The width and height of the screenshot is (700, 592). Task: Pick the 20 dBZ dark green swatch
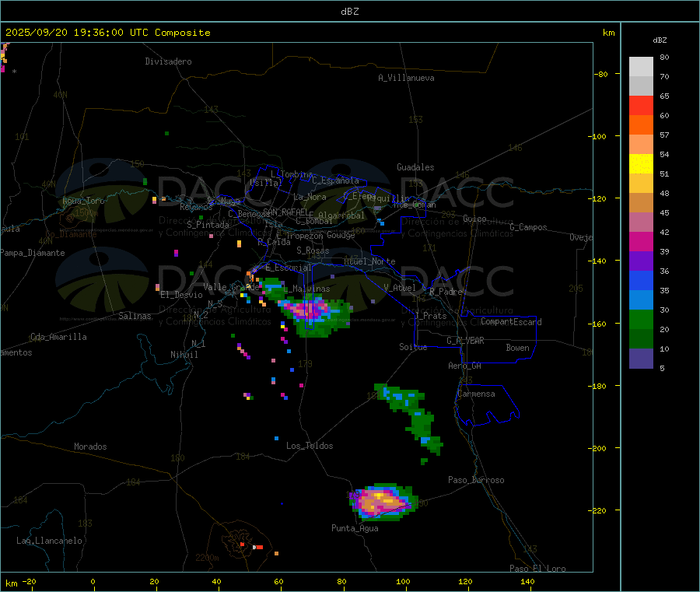coord(641,338)
